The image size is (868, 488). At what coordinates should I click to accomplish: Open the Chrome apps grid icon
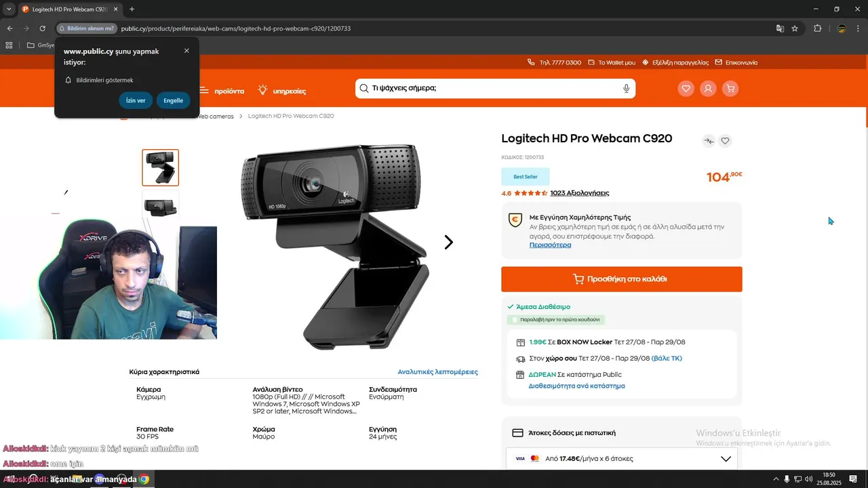9,45
